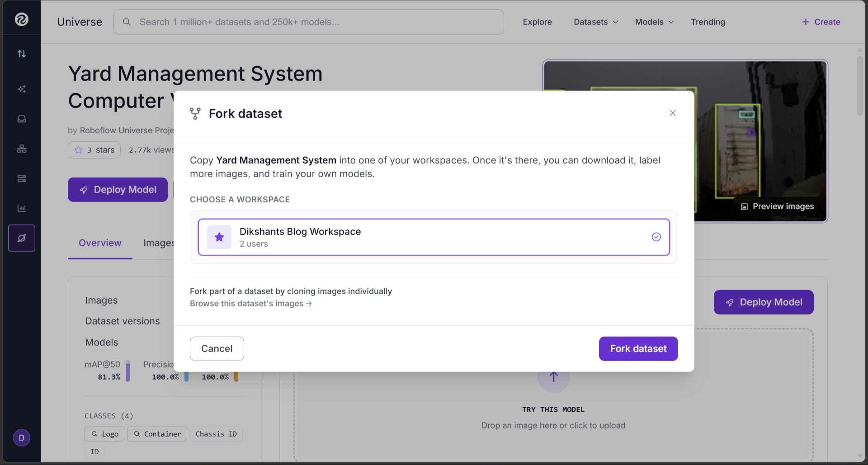
Task: Click the page vertical scrollbar
Action: click(x=860, y=86)
